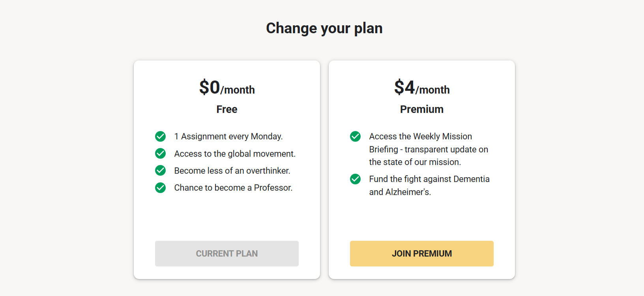Click the Change your plan heading

pyautogui.click(x=324, y=28)
